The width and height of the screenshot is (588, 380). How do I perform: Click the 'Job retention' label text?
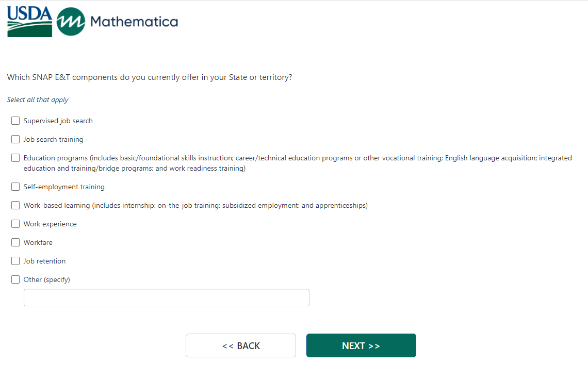pyautogui.click(x=44, y=261)
